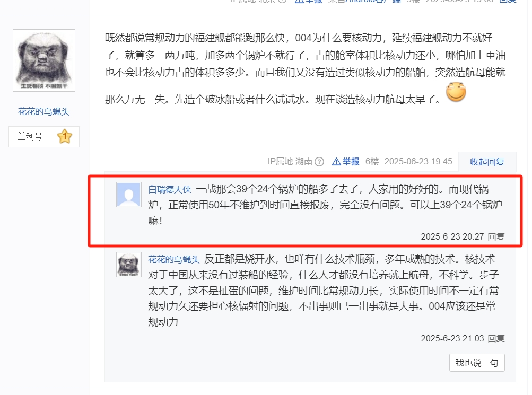The width and height of the screenshot is (532, 395).
Task: Open 花花的乌蝇头's large profile avatar
Action: pyautogui.click(x=44, y=60)
